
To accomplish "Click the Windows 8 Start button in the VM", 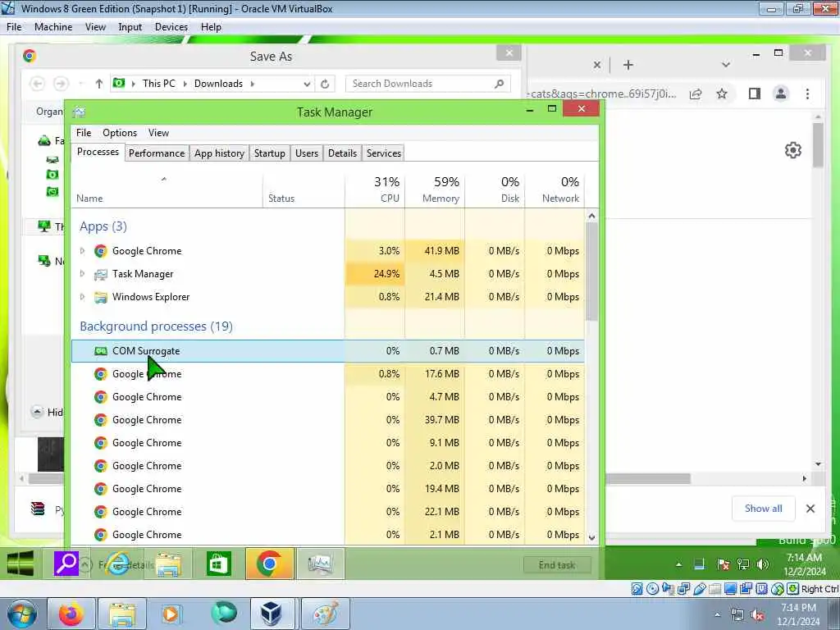I will 21,564.
